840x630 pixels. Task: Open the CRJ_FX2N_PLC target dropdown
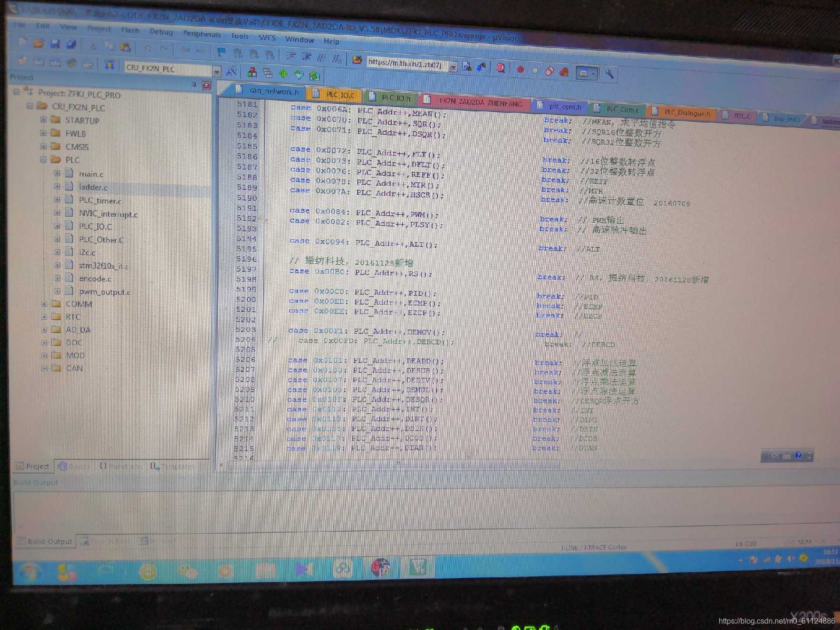click(217, 71)
